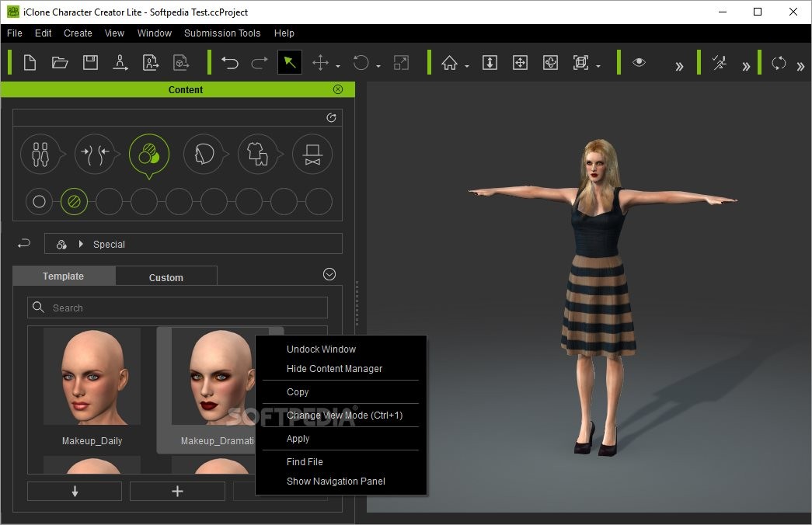Screen dimensions: 812x525
Task: Switch to the Custom tab
Action: click(x=166, y=277)
